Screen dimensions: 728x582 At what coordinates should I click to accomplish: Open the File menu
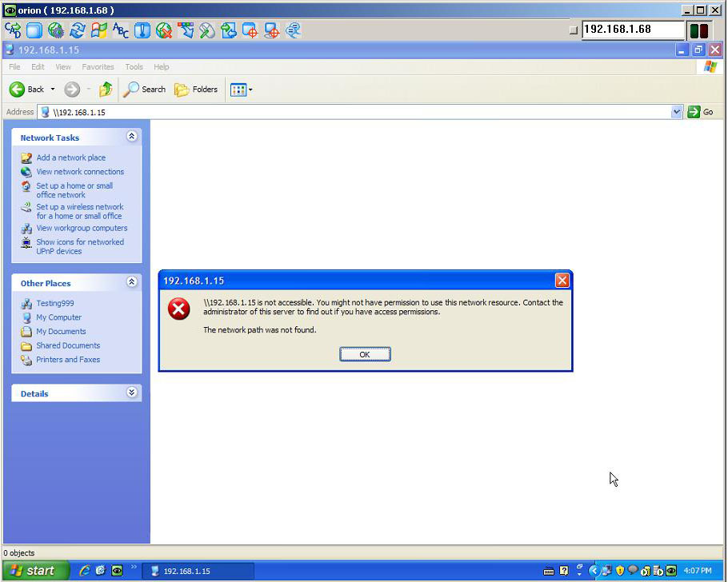[x=14, y=67]
